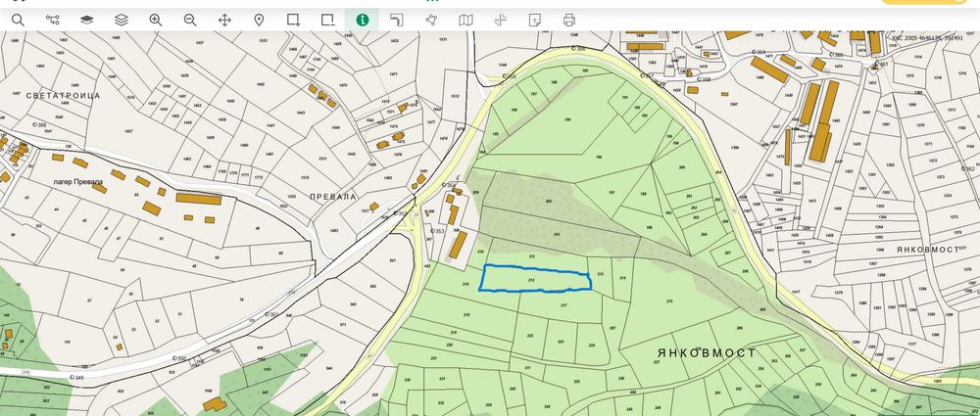This screenshot has width=980, height=416.
Task: Click the geodetic point 388 marker
Action: (39, 125)
